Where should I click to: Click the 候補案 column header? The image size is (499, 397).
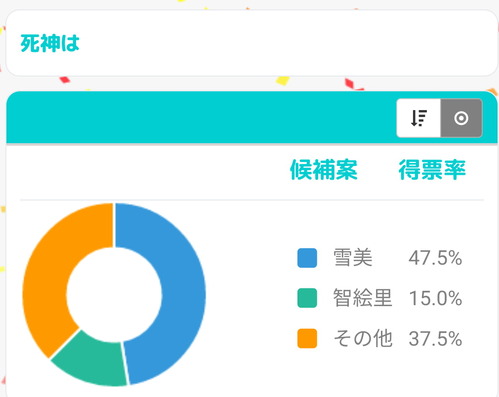point(324,170)
